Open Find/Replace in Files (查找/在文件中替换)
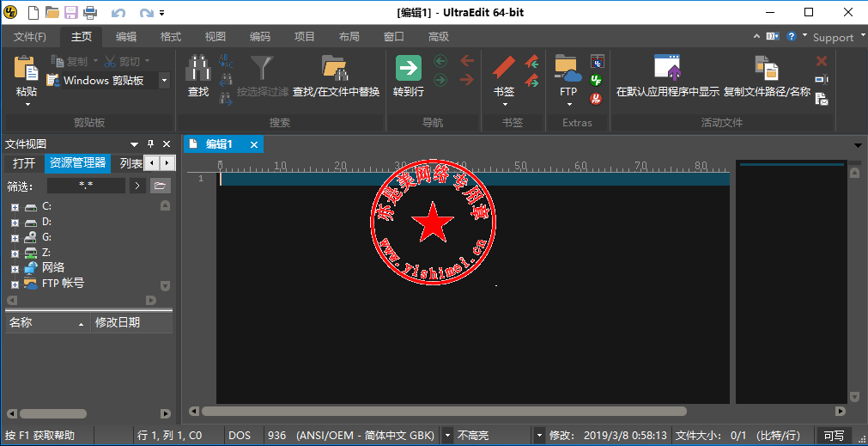 335,69
